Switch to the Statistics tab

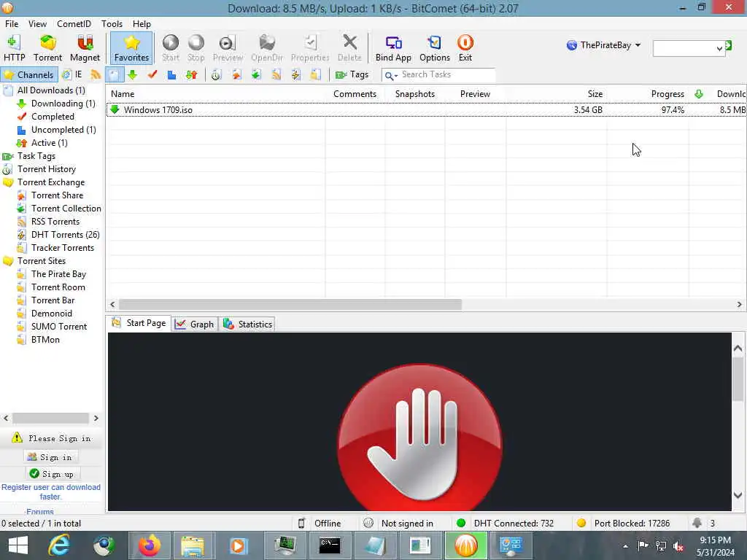pos(248,324)
